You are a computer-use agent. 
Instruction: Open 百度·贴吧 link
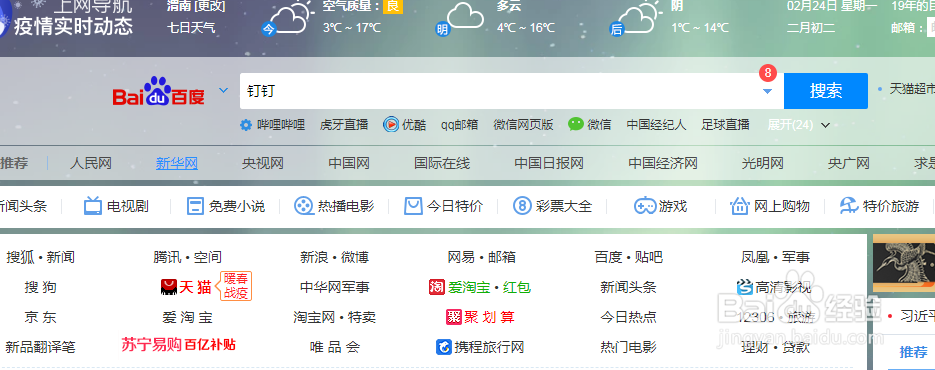coord(629,257)
